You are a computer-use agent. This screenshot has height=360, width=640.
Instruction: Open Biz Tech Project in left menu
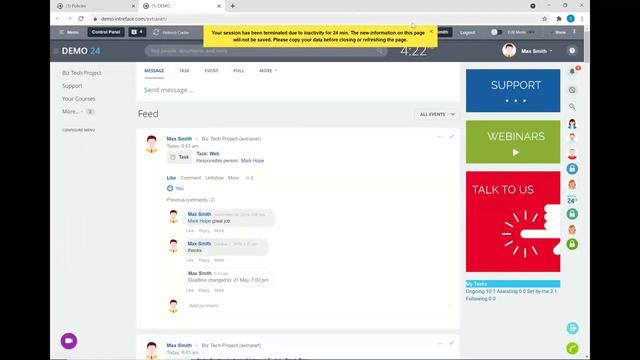pos(82,73)
